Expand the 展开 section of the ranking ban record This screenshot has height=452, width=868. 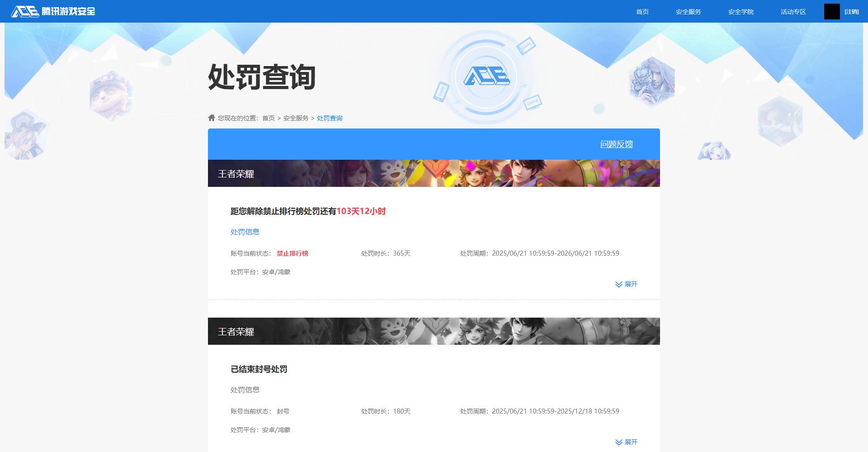pyautogui.click(x=631, y=284)
